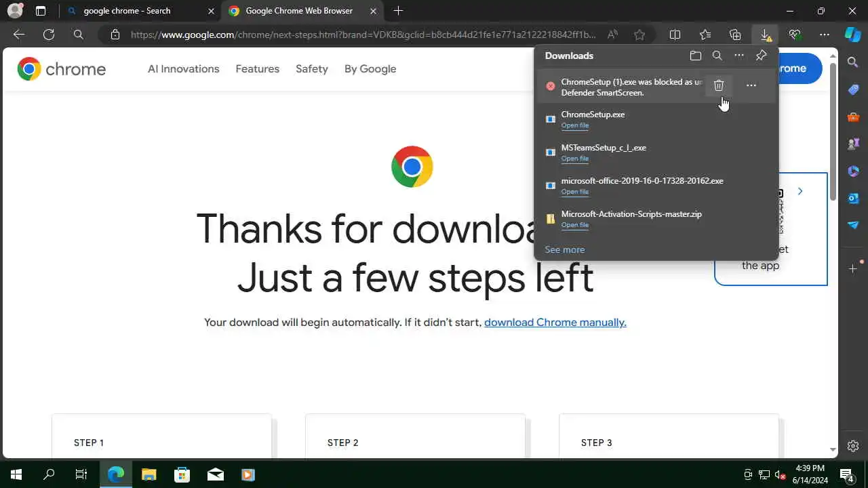868x488 pixels.
Task: Open Safety menu item
Action: [312, 69]
